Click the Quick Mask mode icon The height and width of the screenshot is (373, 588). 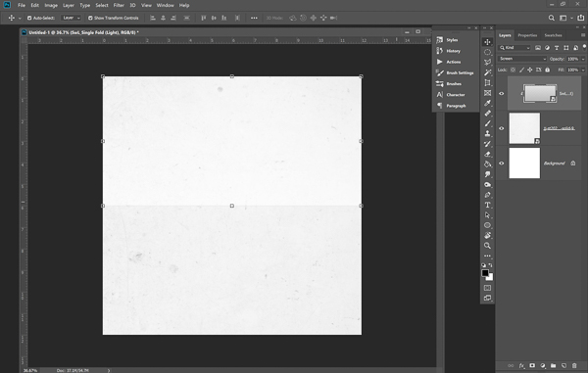(x=487, y=288)
